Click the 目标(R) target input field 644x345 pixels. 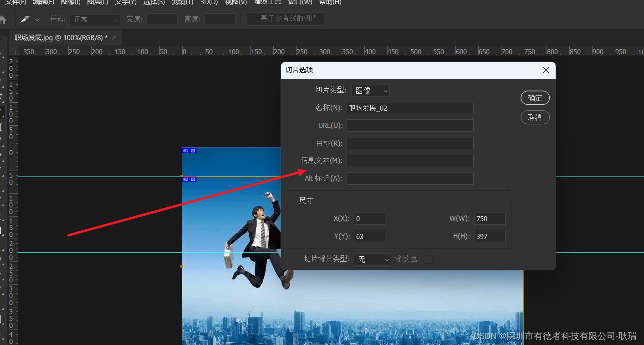[x=410, y=143]
